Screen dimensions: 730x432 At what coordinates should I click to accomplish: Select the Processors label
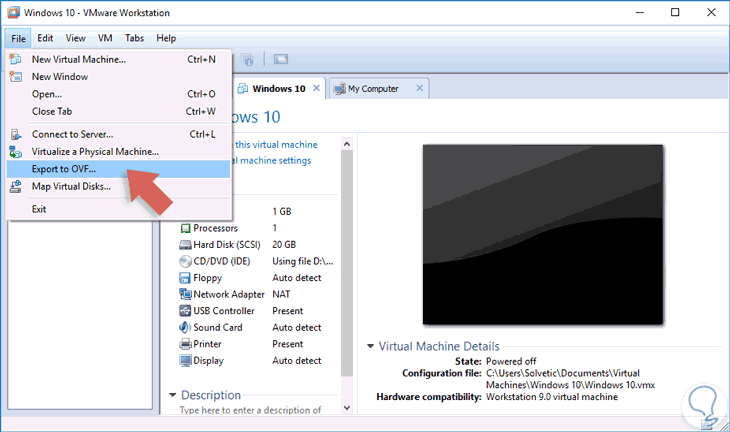[x=216, y=228]
